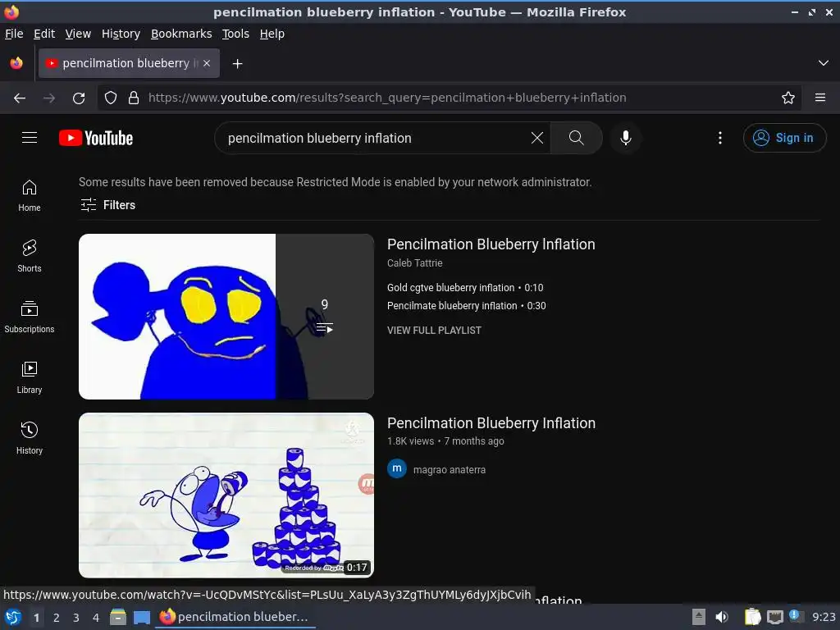This screenshot has height=630, width=840.
Task: Open the View menu
Action: pos(78,34)
